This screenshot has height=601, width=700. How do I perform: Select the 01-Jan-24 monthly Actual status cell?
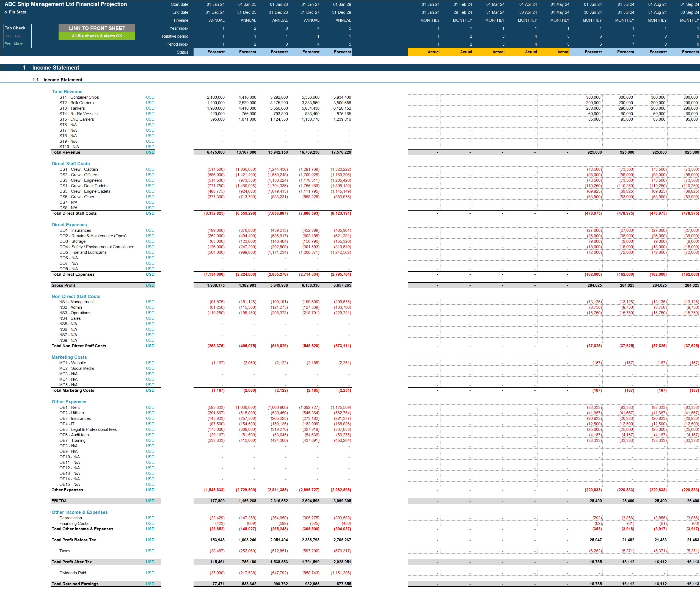click(424, 52)
